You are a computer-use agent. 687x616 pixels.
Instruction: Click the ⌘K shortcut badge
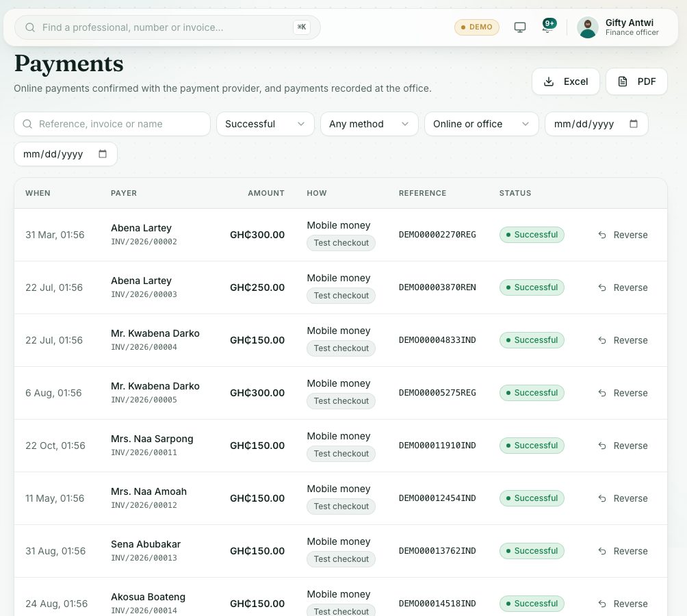pos(302,27)
